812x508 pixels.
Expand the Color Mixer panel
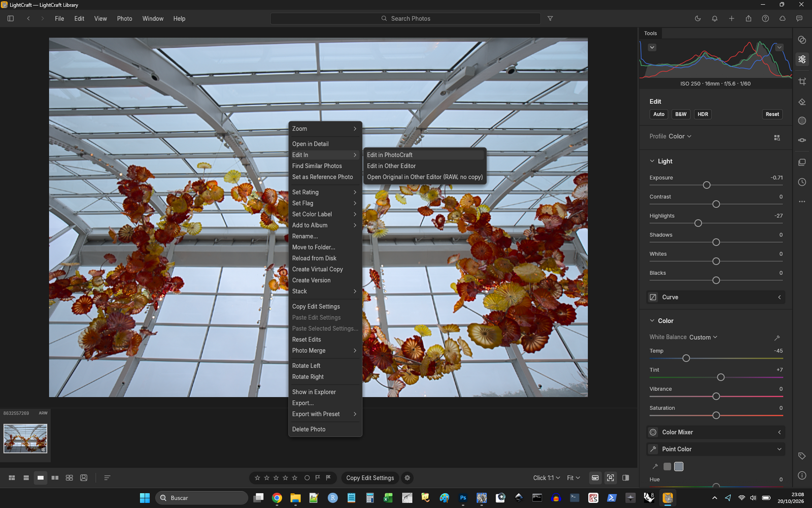coord(716,432)
